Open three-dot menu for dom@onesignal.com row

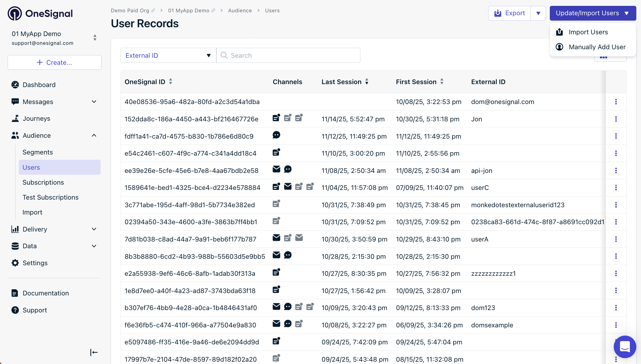pos(616,102)
